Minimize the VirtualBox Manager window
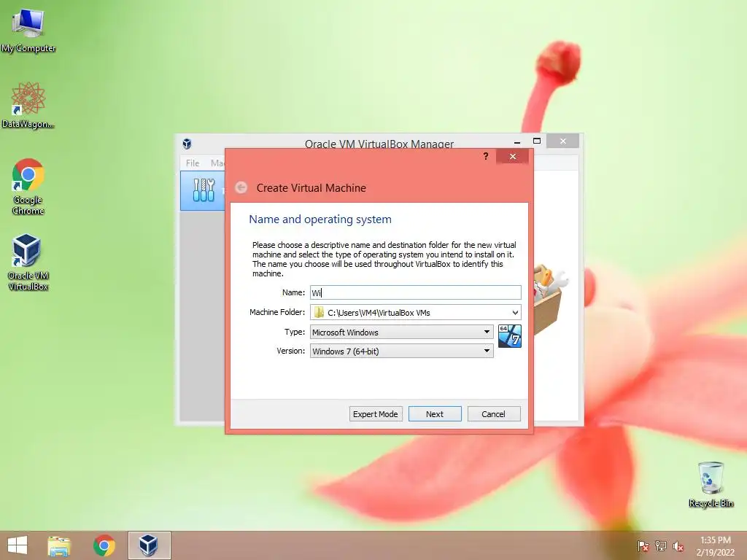The width and height of the screenshot is (747, 560). [517, 141]
